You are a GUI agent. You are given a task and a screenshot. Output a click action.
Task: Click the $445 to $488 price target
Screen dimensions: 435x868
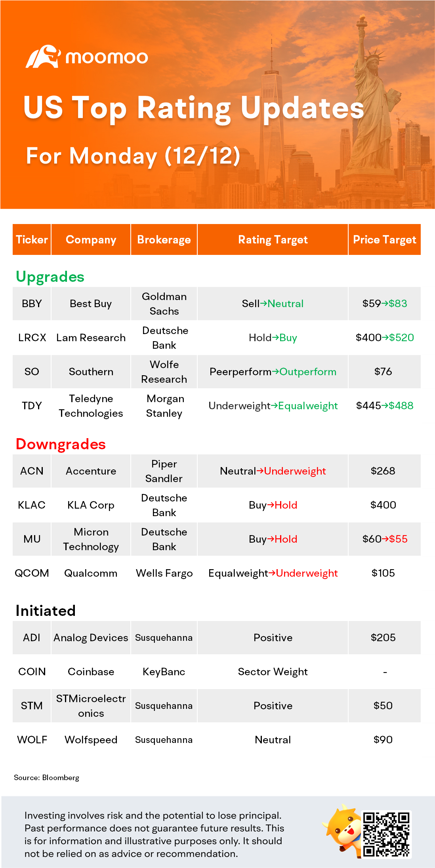(x=384, y=406)
